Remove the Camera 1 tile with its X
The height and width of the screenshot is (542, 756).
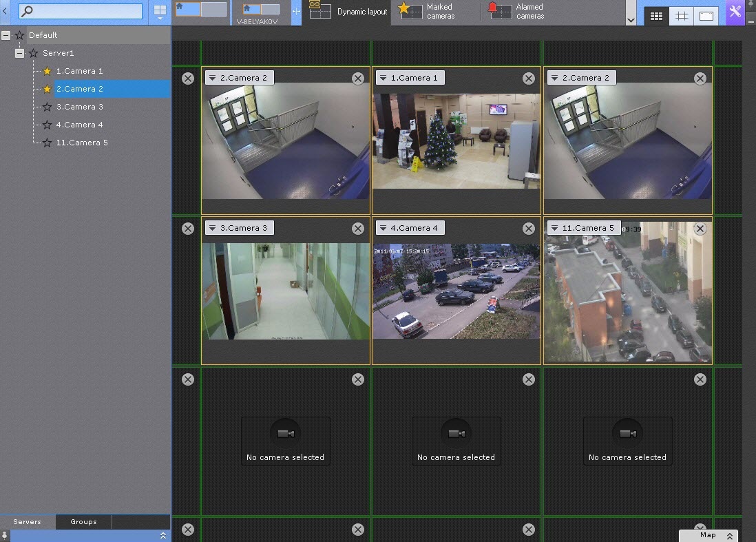(529, 79)
